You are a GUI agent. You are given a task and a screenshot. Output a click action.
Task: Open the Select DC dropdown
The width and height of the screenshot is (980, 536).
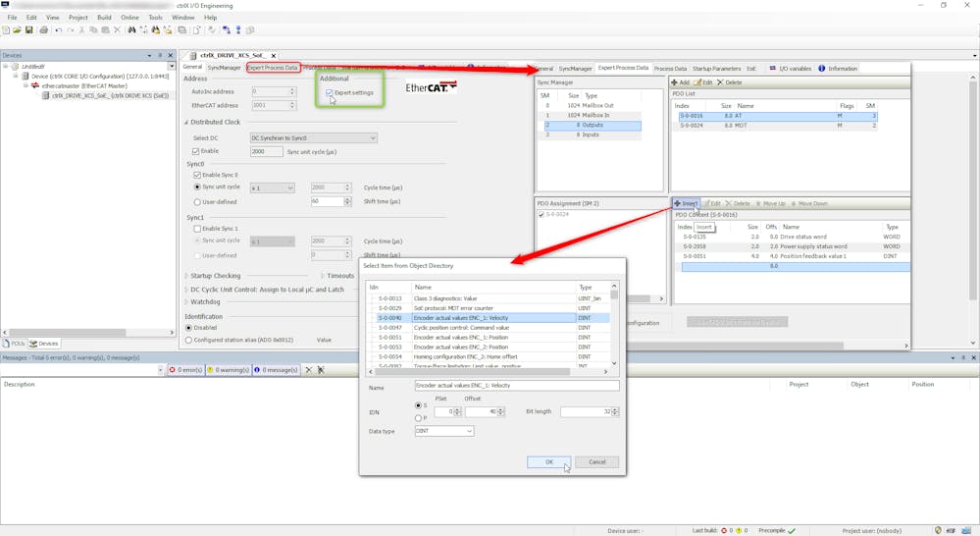click(x=313, y=138)
